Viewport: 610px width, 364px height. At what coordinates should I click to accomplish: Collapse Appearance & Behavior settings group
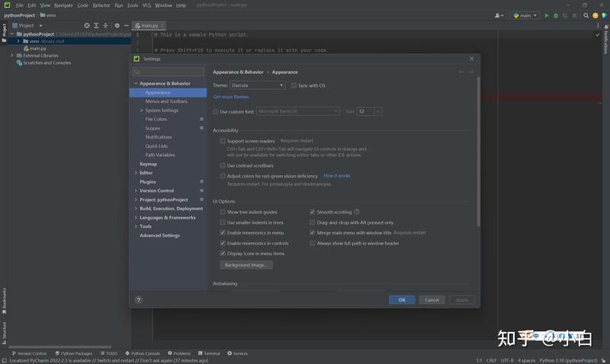point(136,84)
